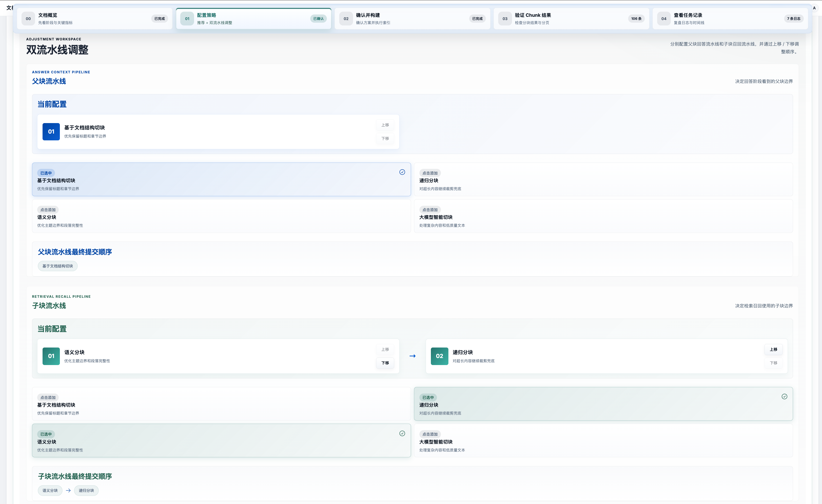The width and height of the screenshot is (822, 504).
Task: Add 基于文档结构切块 to the child pipeline
Action: point(221,404)
